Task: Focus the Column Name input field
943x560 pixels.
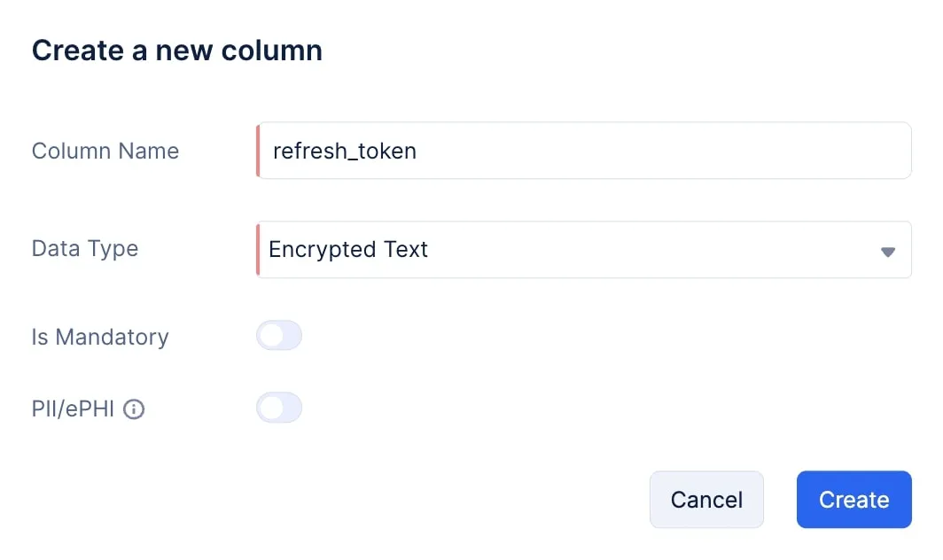Action: 583,151
